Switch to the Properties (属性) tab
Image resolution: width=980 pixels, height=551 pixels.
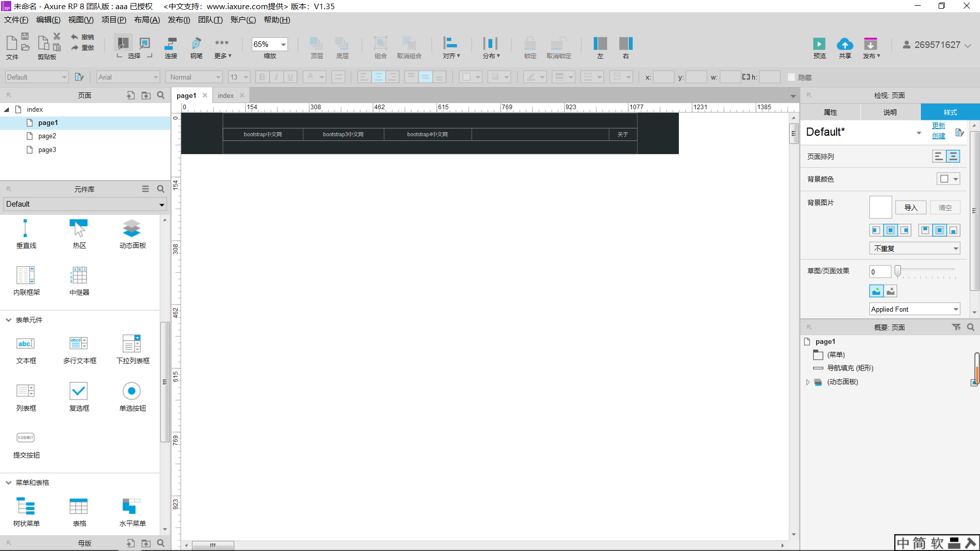click(830, 112)
